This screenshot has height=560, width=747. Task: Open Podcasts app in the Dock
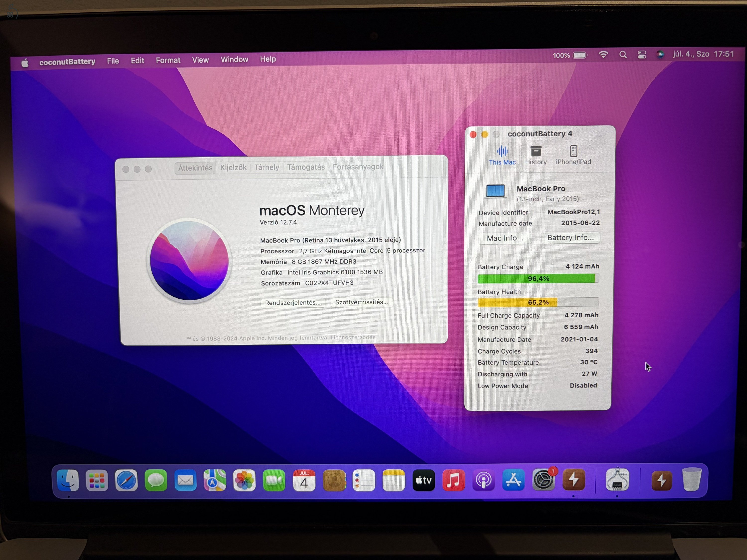pyautogui.click(x=483, y=480)
